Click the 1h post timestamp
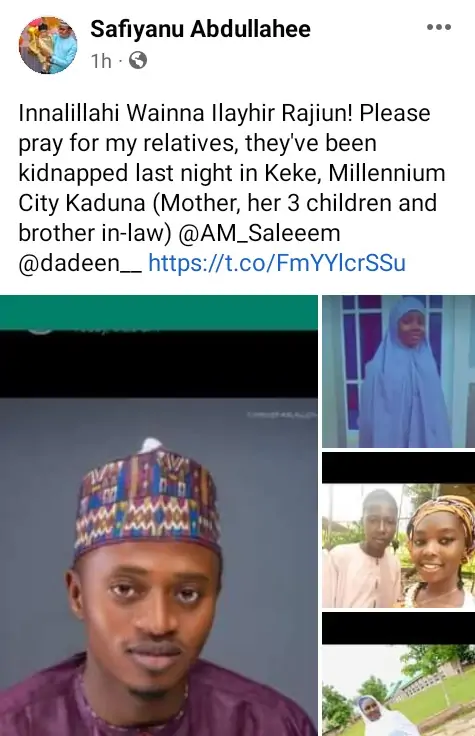475x736 pixels. tap(101, 61)
